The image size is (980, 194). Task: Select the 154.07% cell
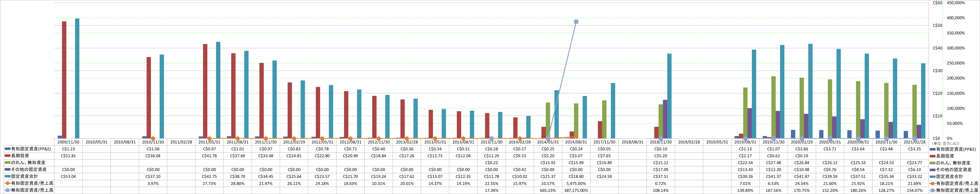(915, 190)
